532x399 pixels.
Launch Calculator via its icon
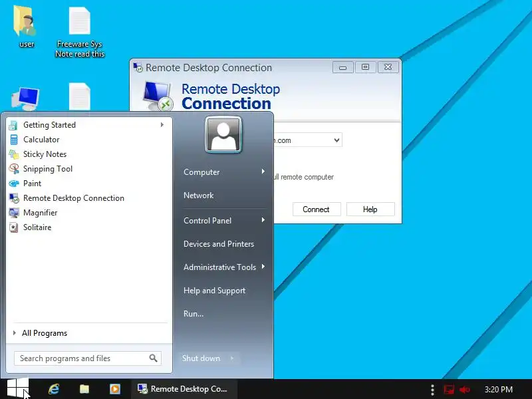(x=13, y=140)
